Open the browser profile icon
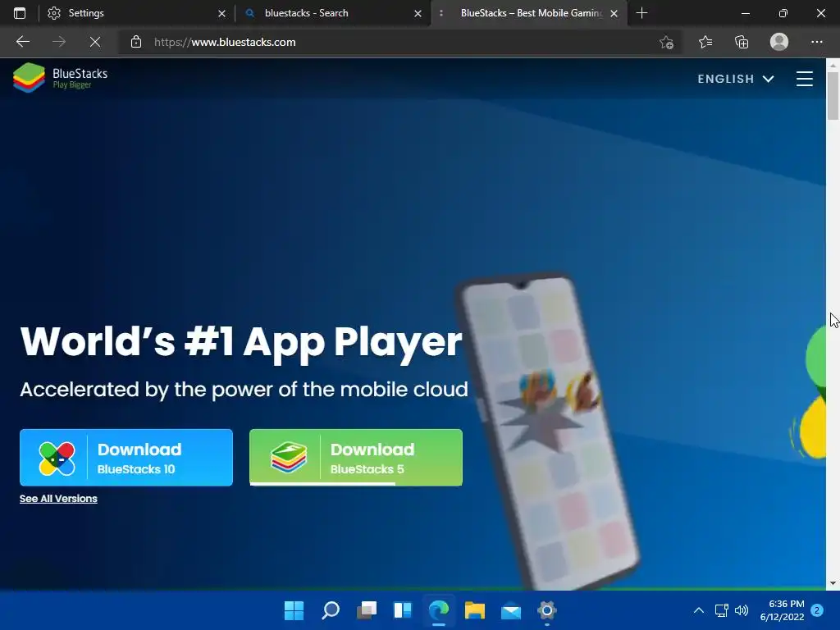The height and width of the screenshot is (630, 840). (779, 42)
